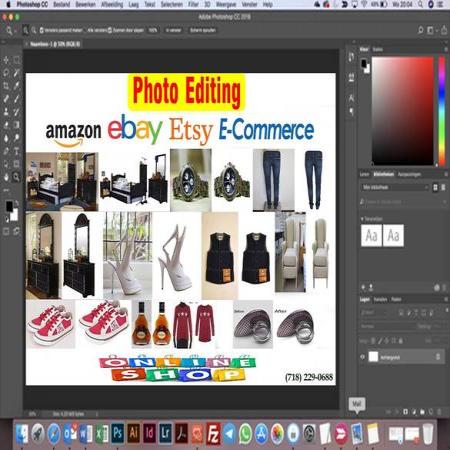The height and width of the screenshot is (450, 450).
Task: Open Photoshop search icon in options bar
Action: (421, 30)
